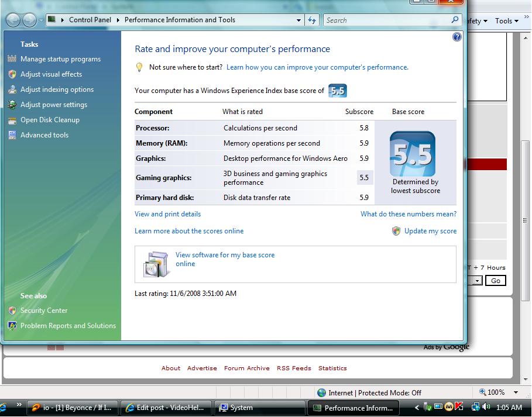532x417 pixels.
Task: Click the IE page scrollbar down arrow
Action: (x=526, y=380)
